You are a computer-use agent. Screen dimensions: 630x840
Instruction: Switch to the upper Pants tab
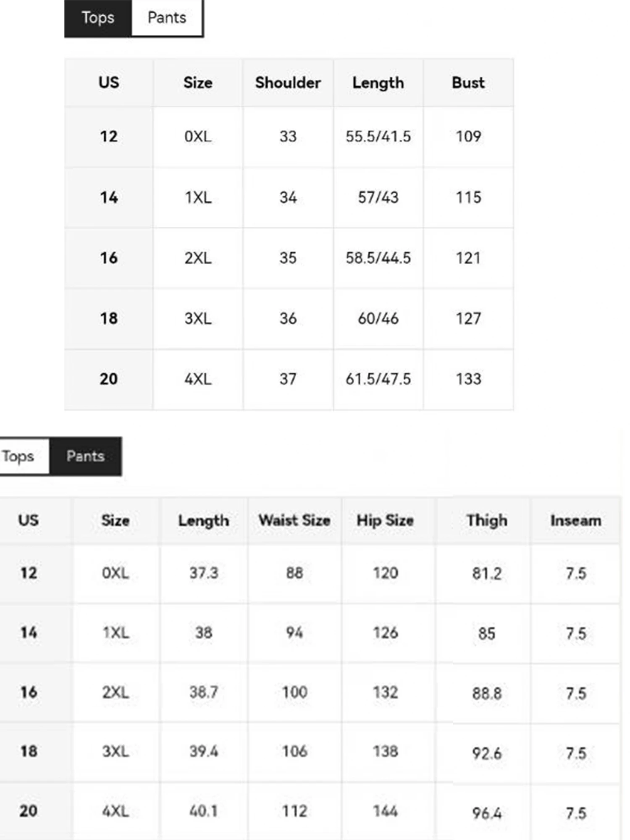click(167, 18)
